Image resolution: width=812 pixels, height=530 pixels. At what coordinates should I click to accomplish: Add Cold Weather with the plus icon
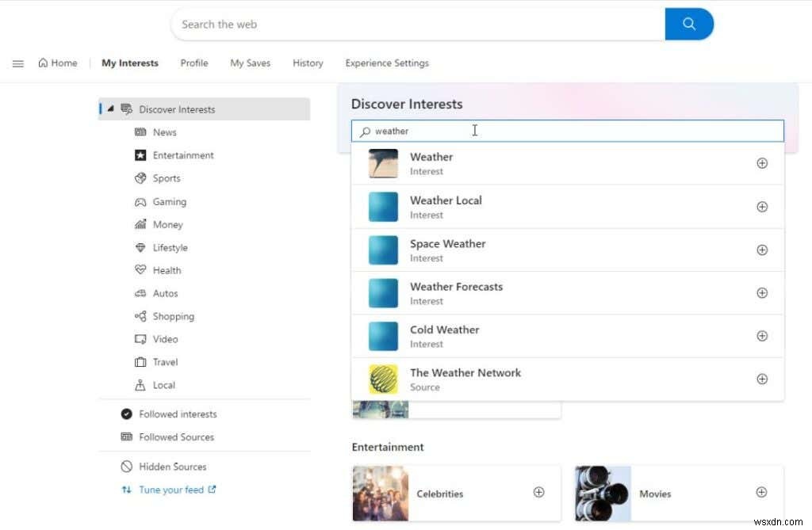pos(762,335)
